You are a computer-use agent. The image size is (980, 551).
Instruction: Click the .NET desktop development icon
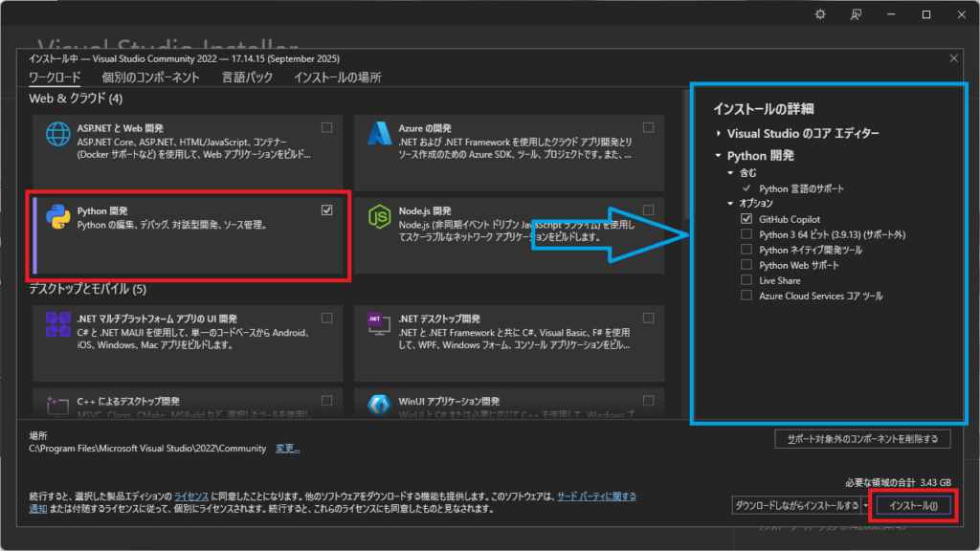tap(376, 324)
